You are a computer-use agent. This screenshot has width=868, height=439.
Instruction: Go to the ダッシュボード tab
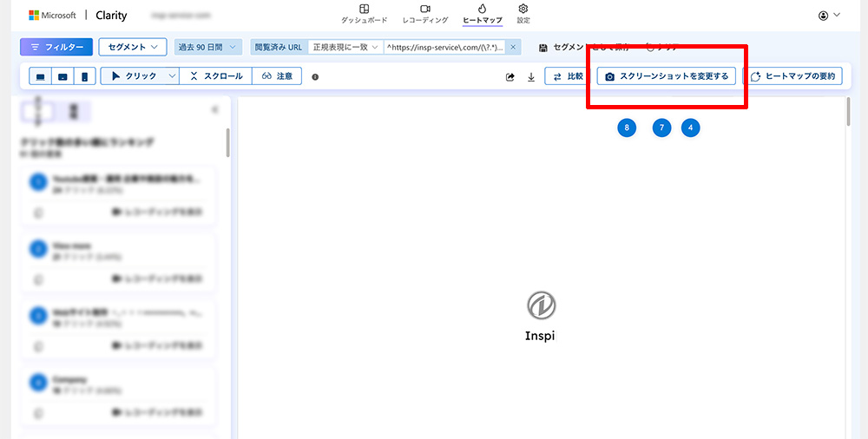(363, 14)
